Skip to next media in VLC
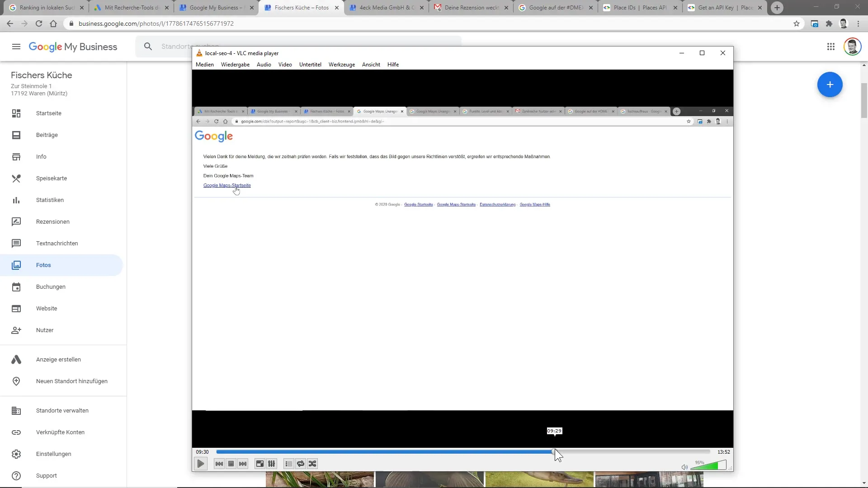Viewport: 868px width, 488px height. point(243,464)
